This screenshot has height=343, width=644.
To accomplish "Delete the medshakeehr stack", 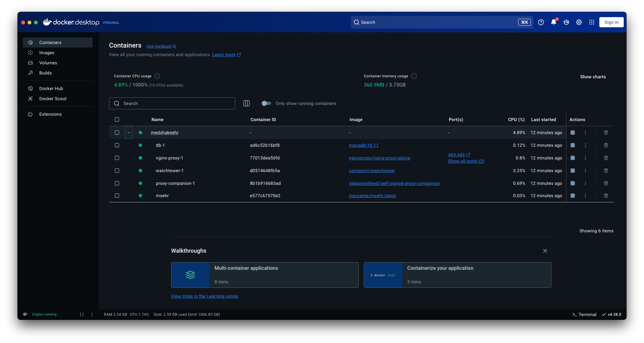I will click(x=606, y=133).
